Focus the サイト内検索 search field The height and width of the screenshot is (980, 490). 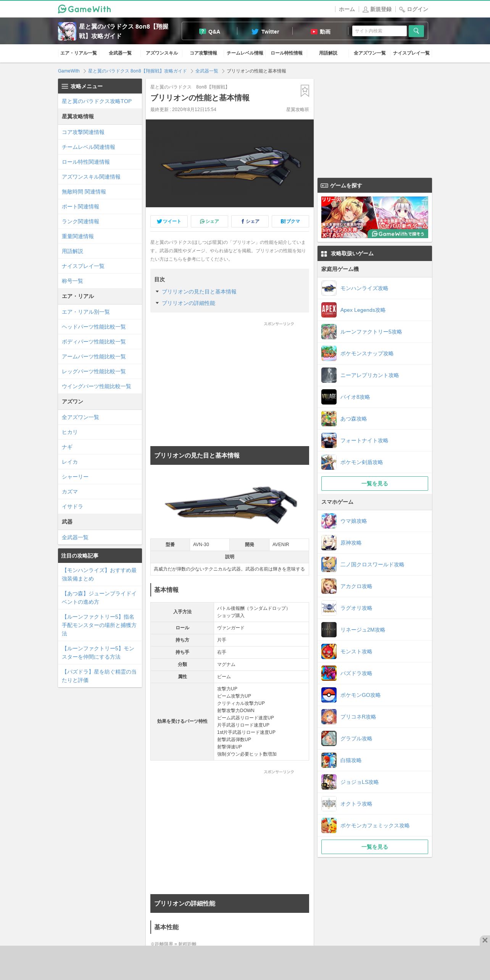pyautogui.click(x=380, y=31)
